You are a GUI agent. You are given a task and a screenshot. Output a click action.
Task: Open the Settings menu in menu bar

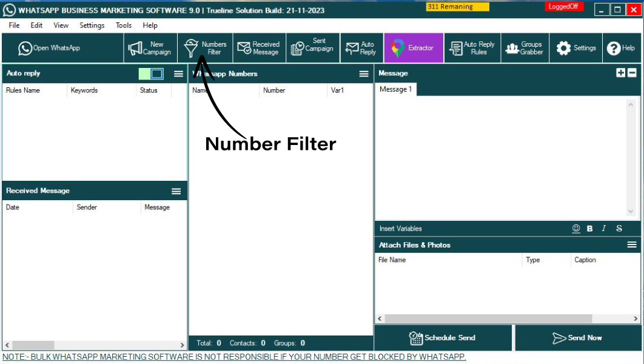(92, 25)
